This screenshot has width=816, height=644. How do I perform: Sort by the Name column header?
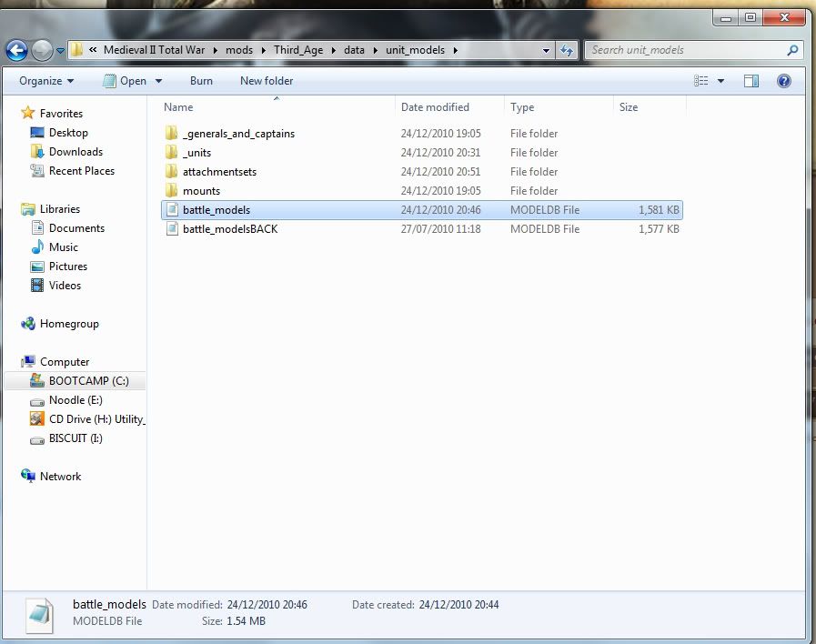178,107
